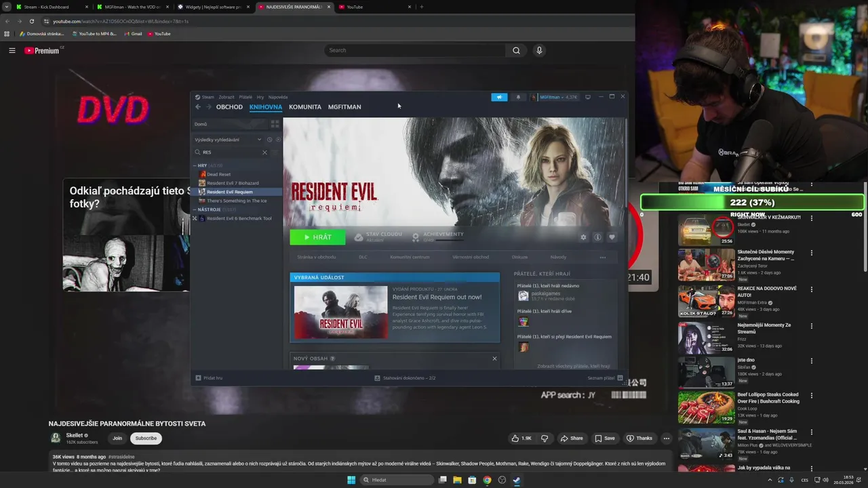Like the YouTube video
Screen dimensions: 868x488
[521, 439]
